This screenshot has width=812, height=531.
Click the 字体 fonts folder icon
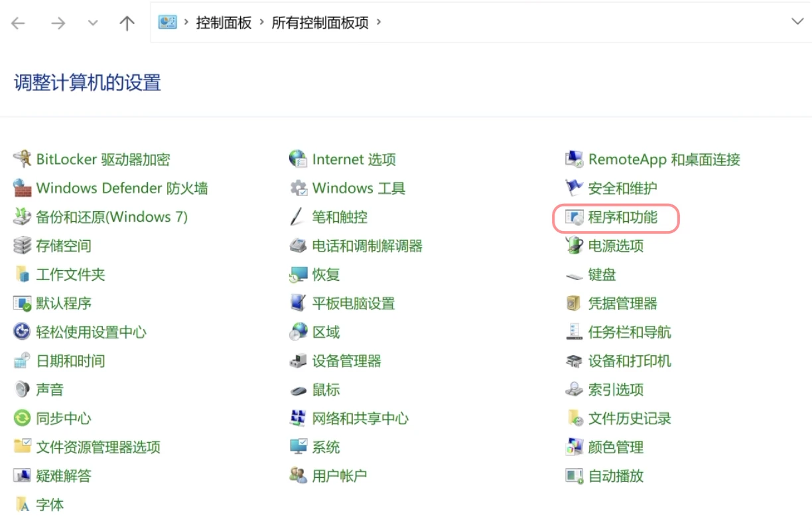pos(23,504)
